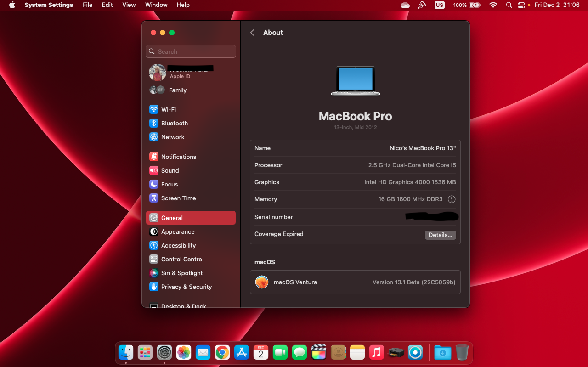Open the Downloads folder in the Dock
The image size is (588, 367).
pos(442,352)
